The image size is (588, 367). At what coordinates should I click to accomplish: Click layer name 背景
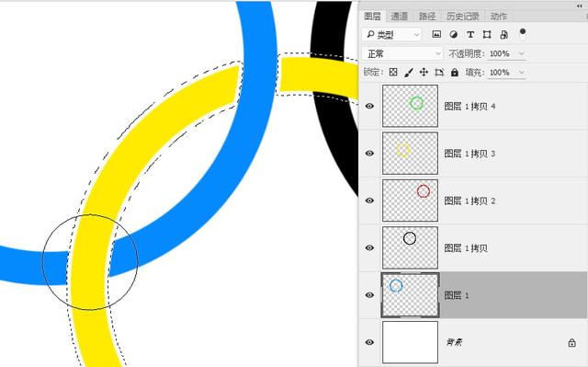tap(454, 342)
